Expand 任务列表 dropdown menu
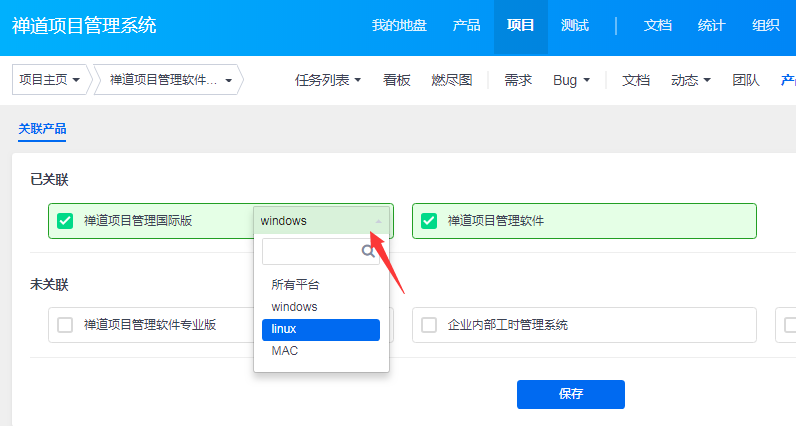 point(327,80)
